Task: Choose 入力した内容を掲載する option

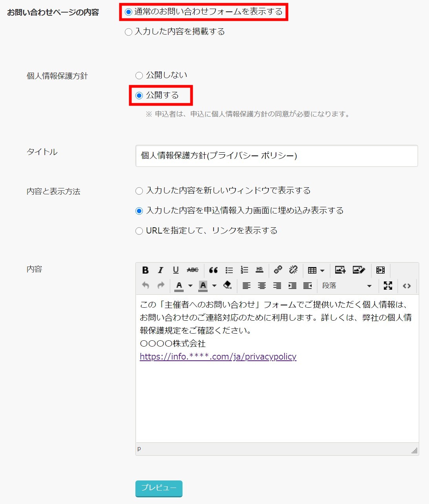Action: [128, 32]
